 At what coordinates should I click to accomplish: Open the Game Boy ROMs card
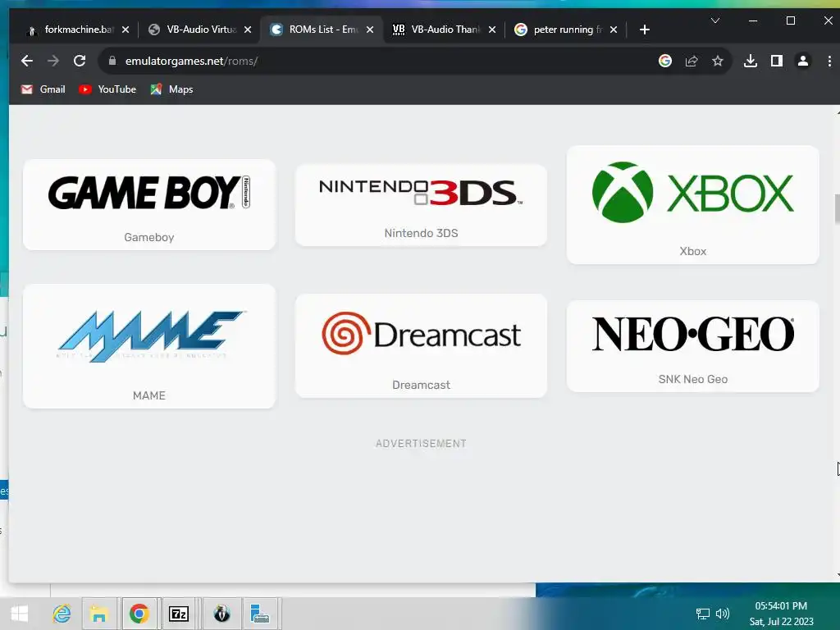coord(149,204)
